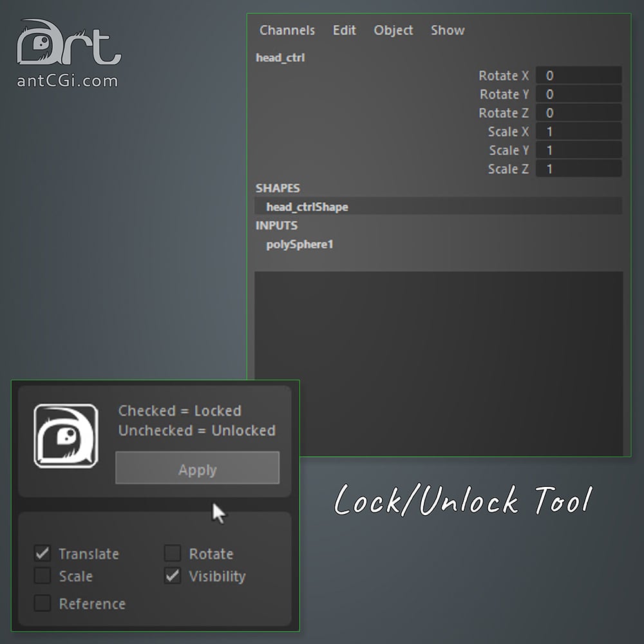Click the antCGi eye logo icon in tool window
This screenshot has width=644, height=644.
pos(66,436)
